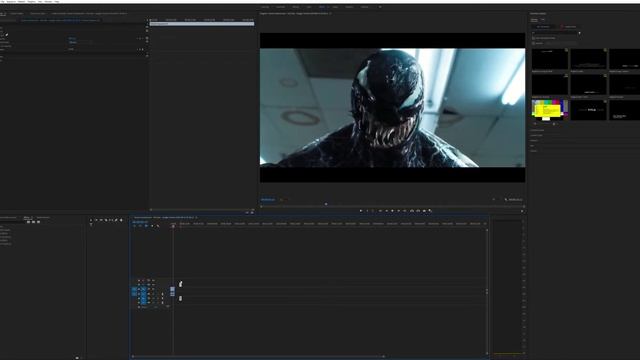Open the Program monitor button editor plus icon
640x360 pixels.
click(522, 211)
